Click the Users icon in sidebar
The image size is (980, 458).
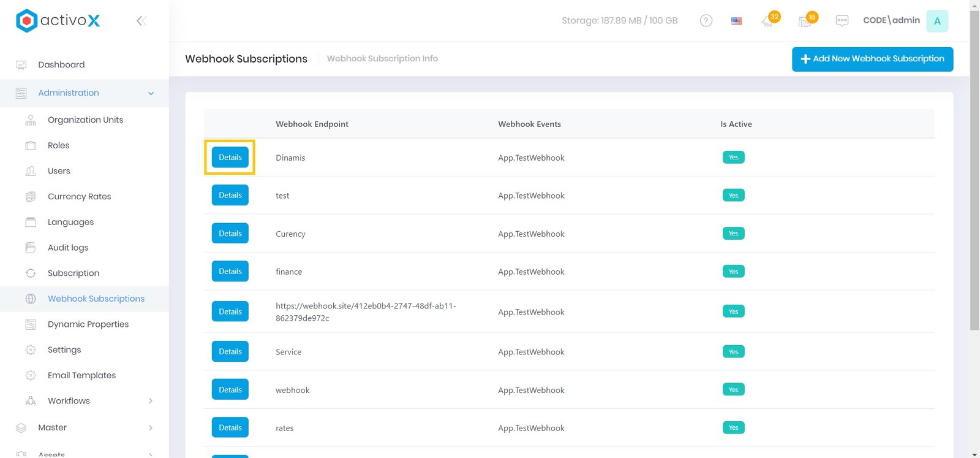(31, 171)
